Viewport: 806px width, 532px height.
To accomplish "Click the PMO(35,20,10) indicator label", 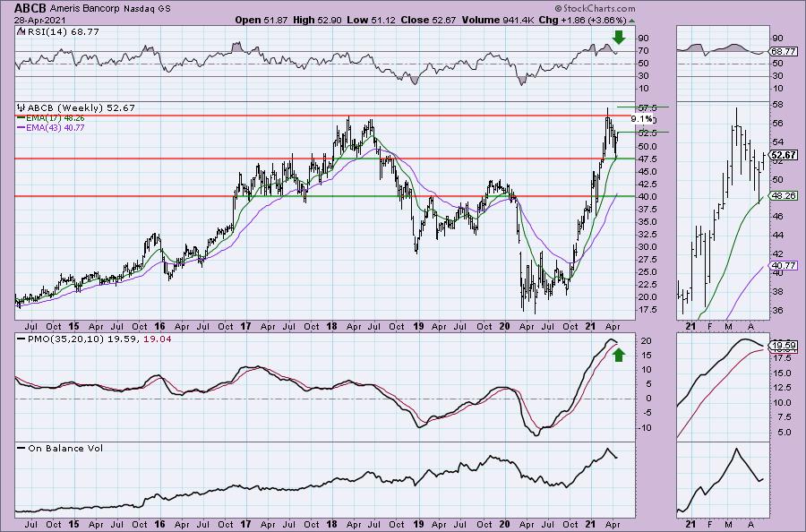I will click(x=65, y=339).
